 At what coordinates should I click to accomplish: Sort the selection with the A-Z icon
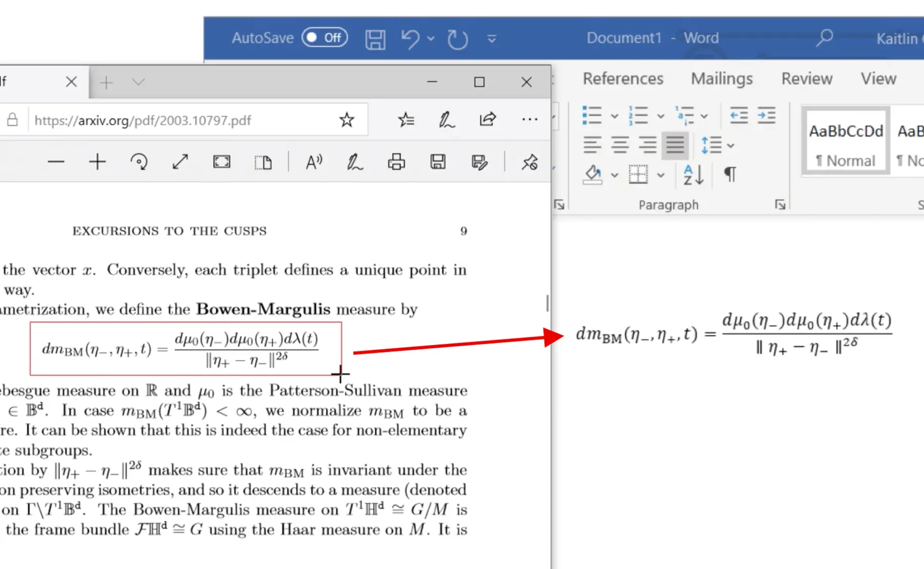[x=693, y=175]
